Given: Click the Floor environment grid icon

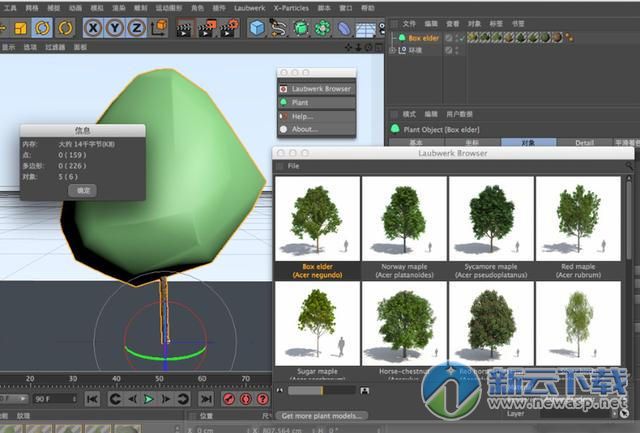Looking at the screenshot, I should click(x=366, y=29).
